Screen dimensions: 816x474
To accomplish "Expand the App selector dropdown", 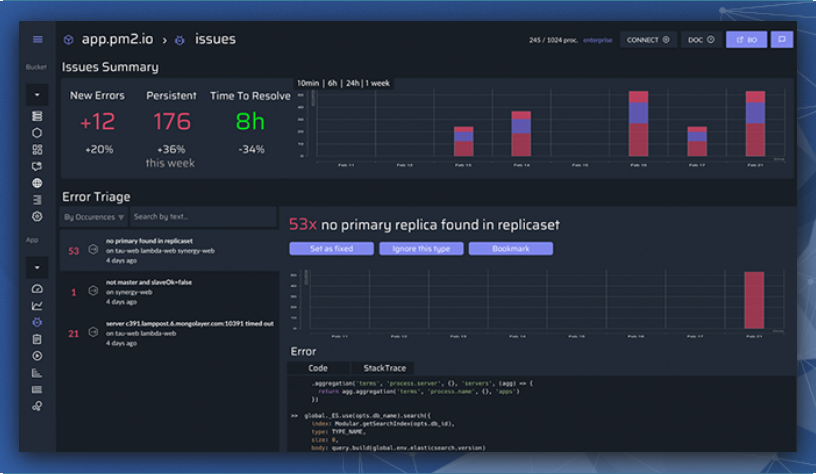I will 37,267.
